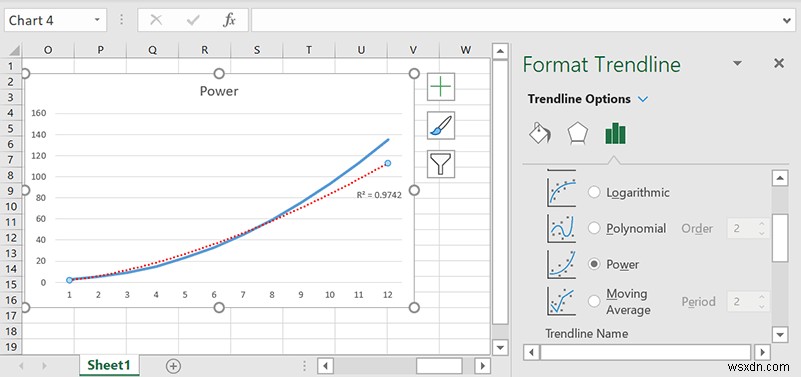This screenshot has width=801, height=377.
Task: Click the Polynomial trendline preview icon
Action: [561, 228]
